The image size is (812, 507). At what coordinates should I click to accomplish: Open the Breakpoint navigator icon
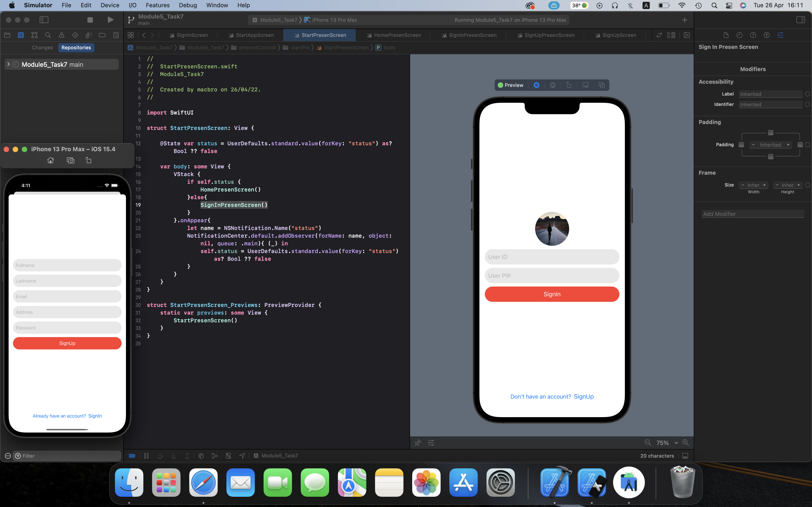click(103, 35)
